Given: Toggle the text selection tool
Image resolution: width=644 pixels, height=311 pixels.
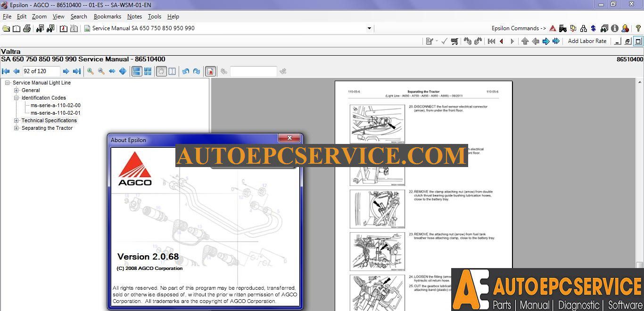Looking at the screenshot, I should (172, 71).
